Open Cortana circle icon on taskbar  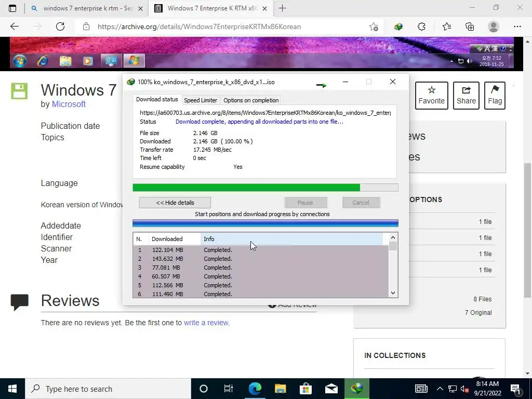(x=203, y=389)
